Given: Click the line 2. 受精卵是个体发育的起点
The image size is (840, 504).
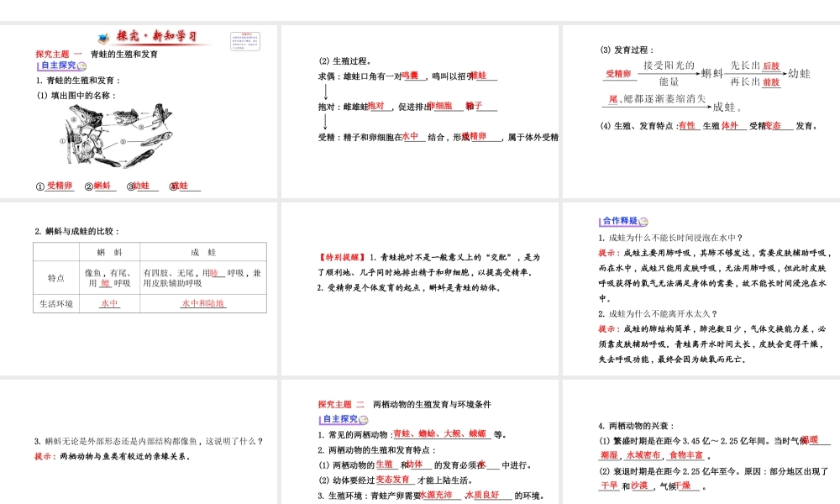Looking at the screenshot, I should coord(409,288).
